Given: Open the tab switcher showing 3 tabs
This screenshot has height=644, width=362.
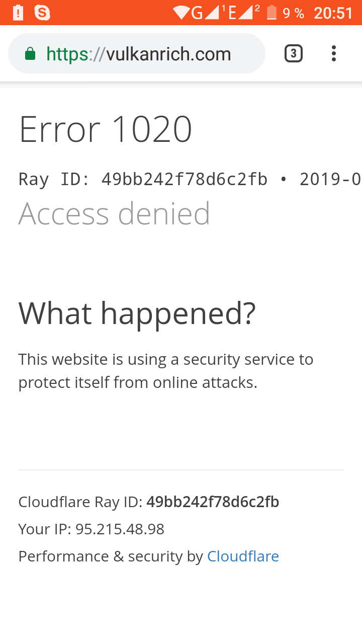Looking at the screenshot, I should point(294,53).
